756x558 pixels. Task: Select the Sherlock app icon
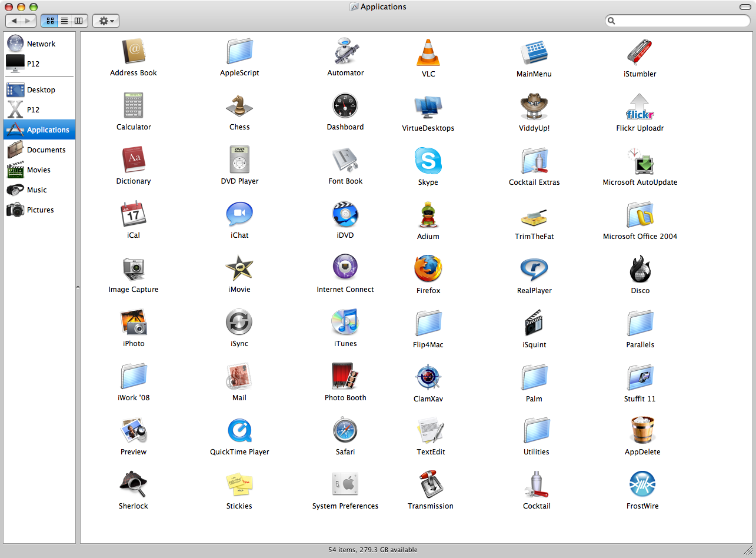point(134,485)
